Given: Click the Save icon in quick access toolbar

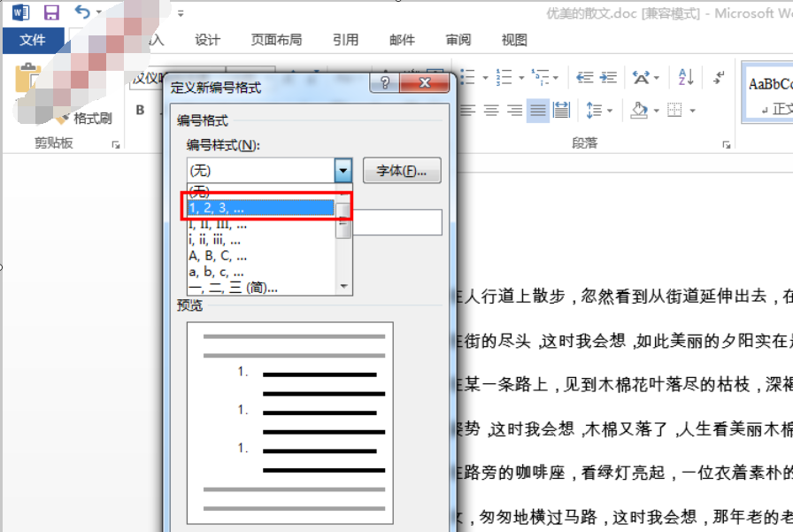Looking at the screenshot, I should [x=50, y=12].
